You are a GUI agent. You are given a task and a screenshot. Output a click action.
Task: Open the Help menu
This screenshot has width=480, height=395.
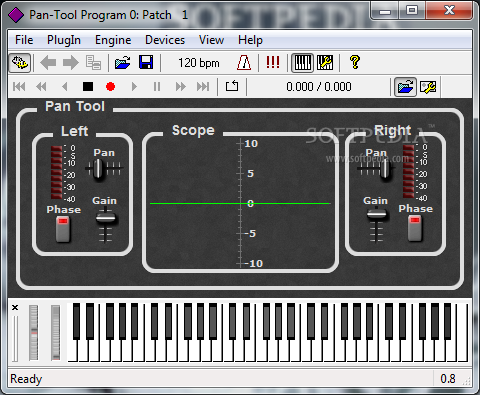(250, 40)
